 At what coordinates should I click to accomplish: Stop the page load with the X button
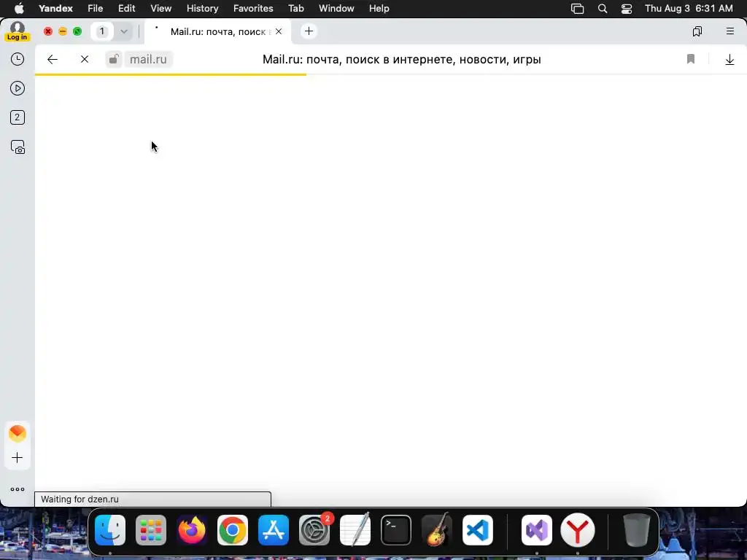[85, 59]
